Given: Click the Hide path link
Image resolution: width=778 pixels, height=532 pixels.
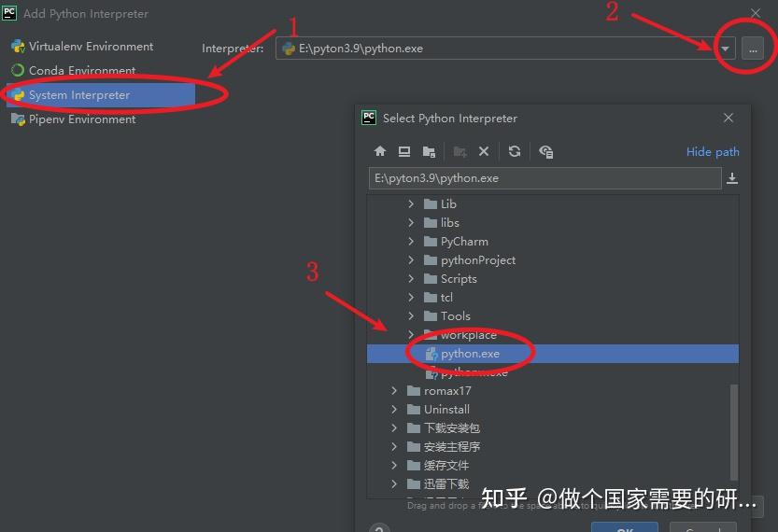Looking at the screenshot, I should point(713,152).
